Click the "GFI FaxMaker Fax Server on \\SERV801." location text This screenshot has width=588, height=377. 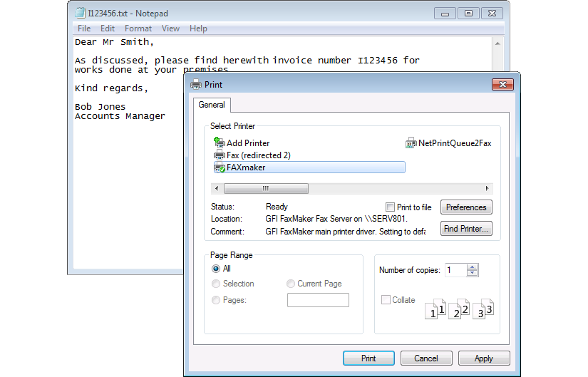click(336, 219)
